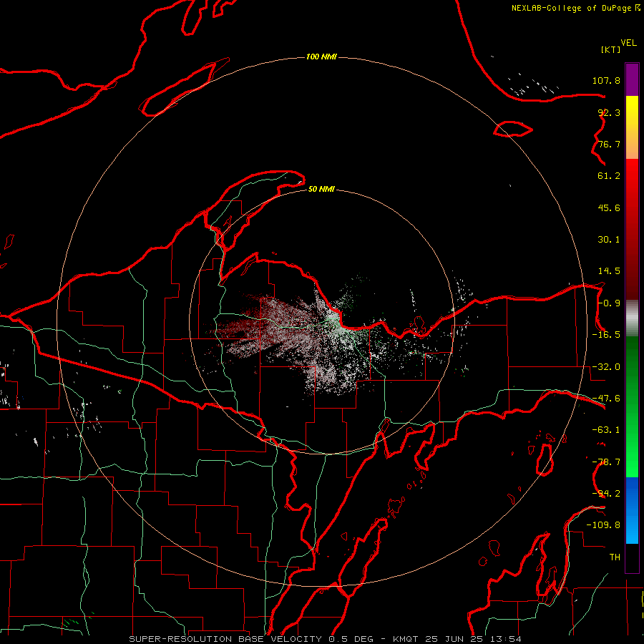
Task: Click the 100 NMI range ring label
Action: click(321, 57)
